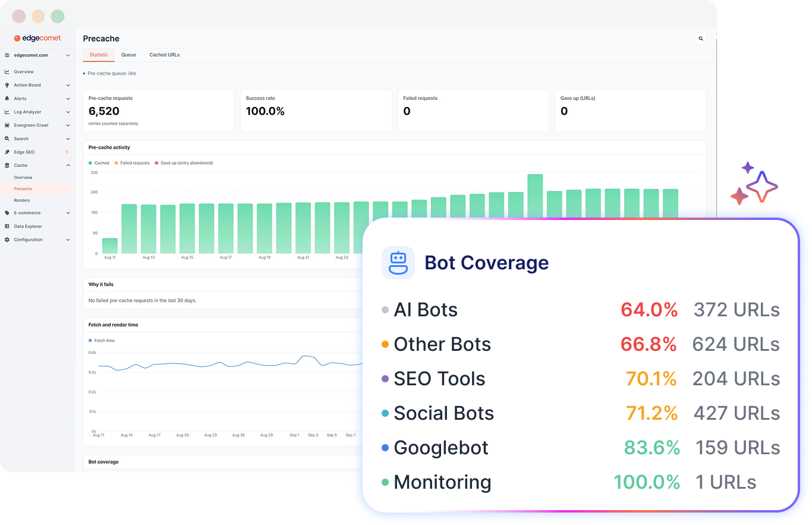Click the Edge SEO feather icon
The image size is (812, 525).
click(7, 152)
